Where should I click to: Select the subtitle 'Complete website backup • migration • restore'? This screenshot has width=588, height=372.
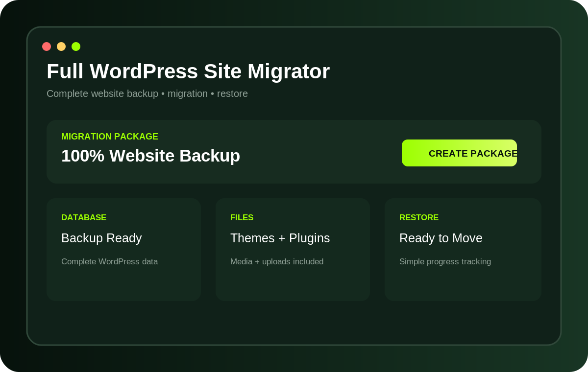(147, 93)
